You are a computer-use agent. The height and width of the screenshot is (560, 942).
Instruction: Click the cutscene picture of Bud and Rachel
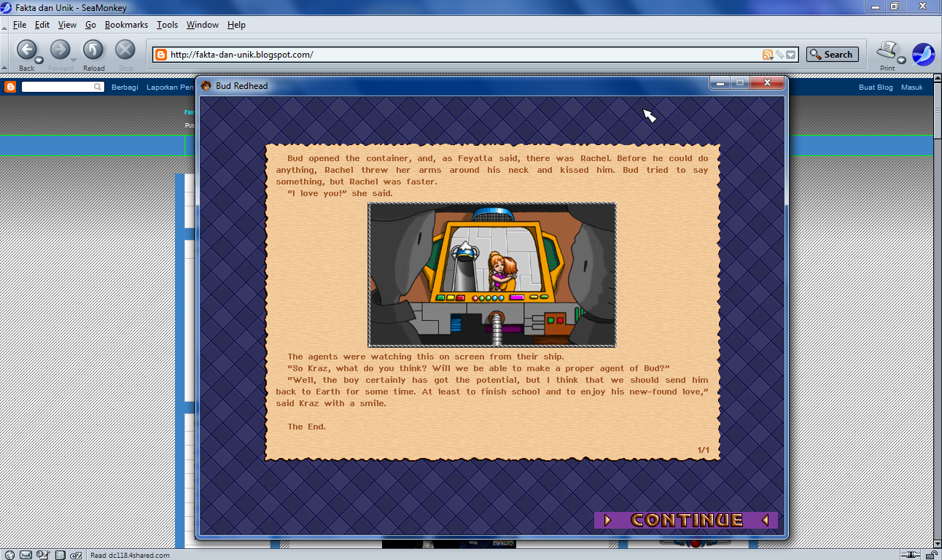492,275
